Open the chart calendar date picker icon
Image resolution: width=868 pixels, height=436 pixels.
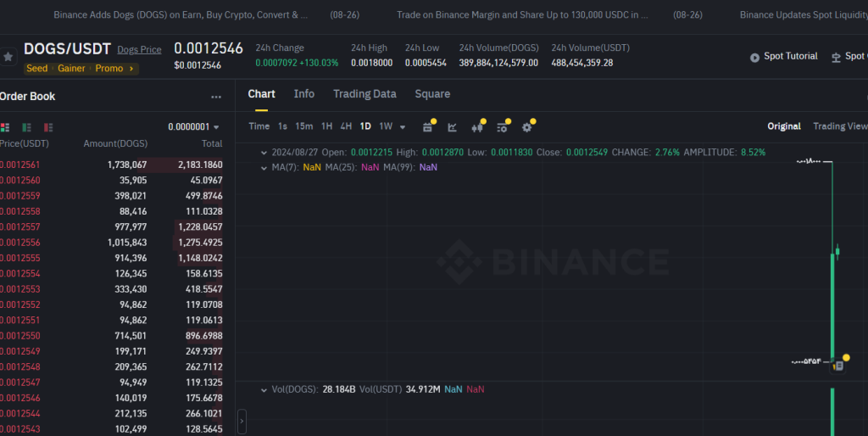click(427, 127)
